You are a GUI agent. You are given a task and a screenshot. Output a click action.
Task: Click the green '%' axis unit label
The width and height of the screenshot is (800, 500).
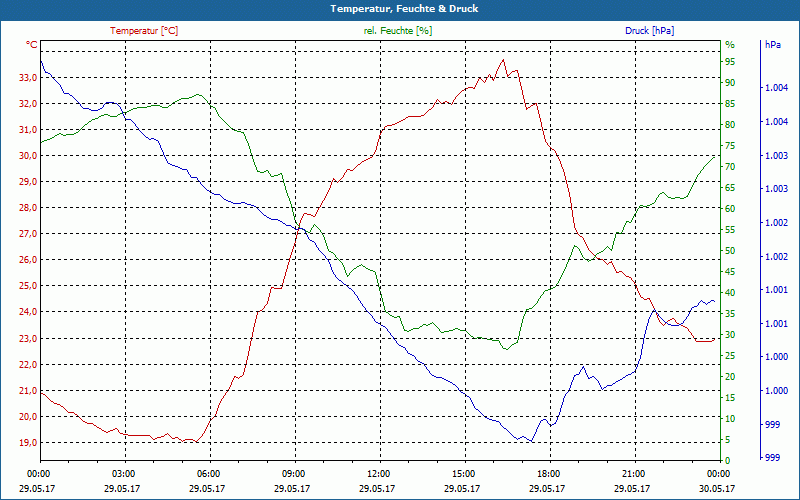click(731, 45)
